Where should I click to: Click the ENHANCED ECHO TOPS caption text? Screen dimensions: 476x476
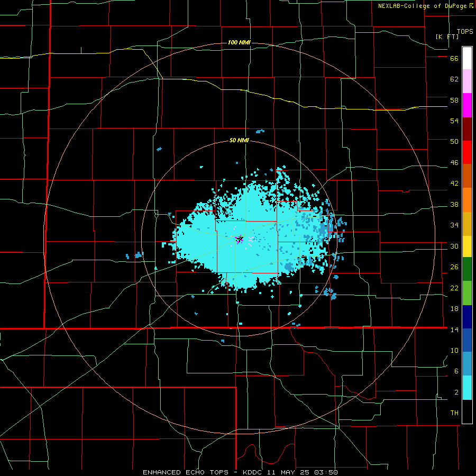click(186, 472)
